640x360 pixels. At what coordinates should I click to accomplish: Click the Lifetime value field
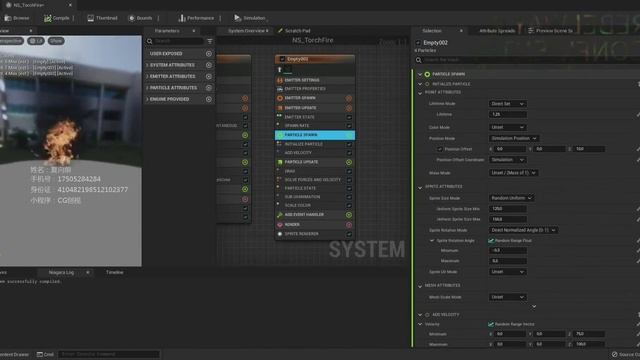507,115
